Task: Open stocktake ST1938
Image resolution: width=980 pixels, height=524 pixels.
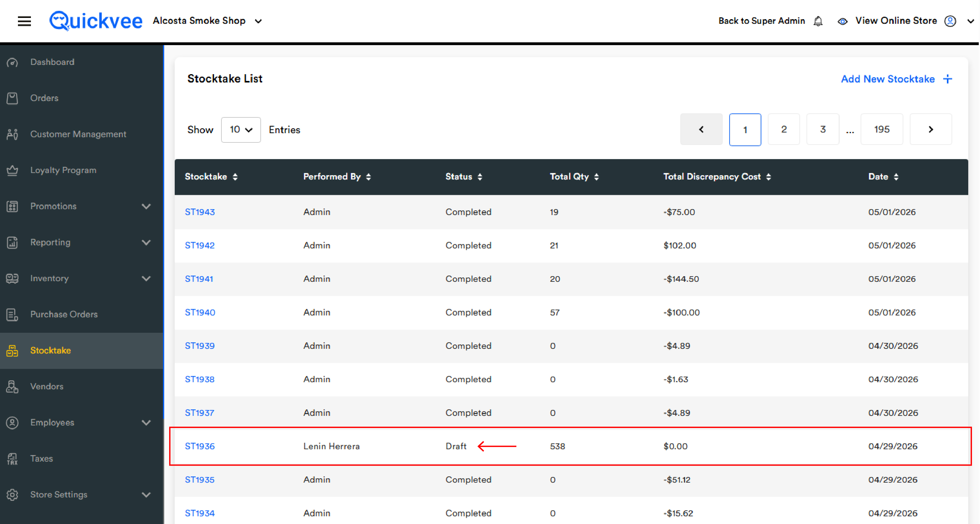Action: coord(200,379)
